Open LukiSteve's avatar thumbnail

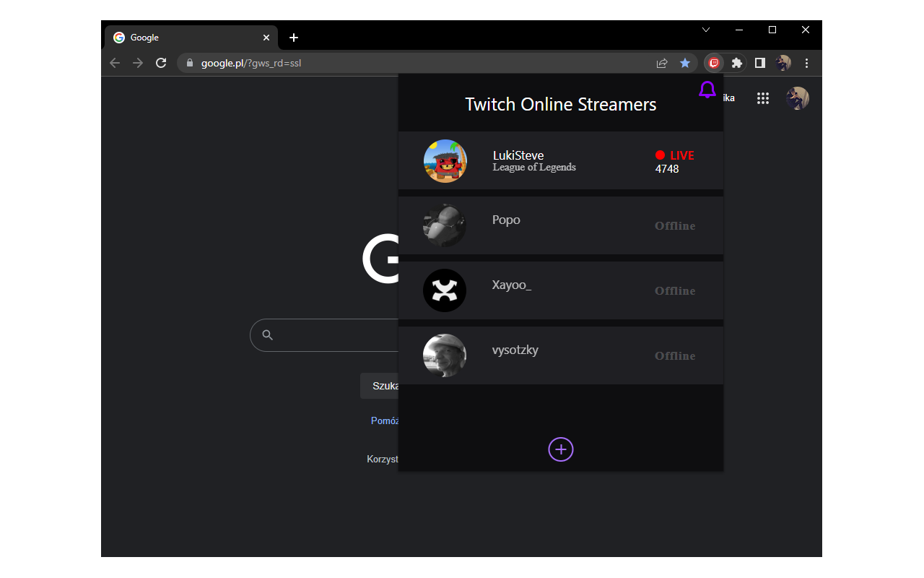(445, 161)
